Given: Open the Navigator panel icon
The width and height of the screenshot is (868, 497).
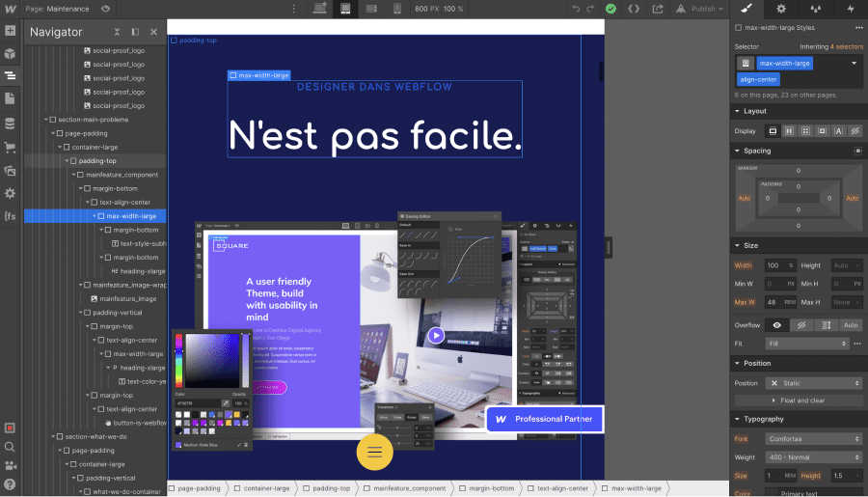Looking at the screenshot, I should (x=10, y=76).
